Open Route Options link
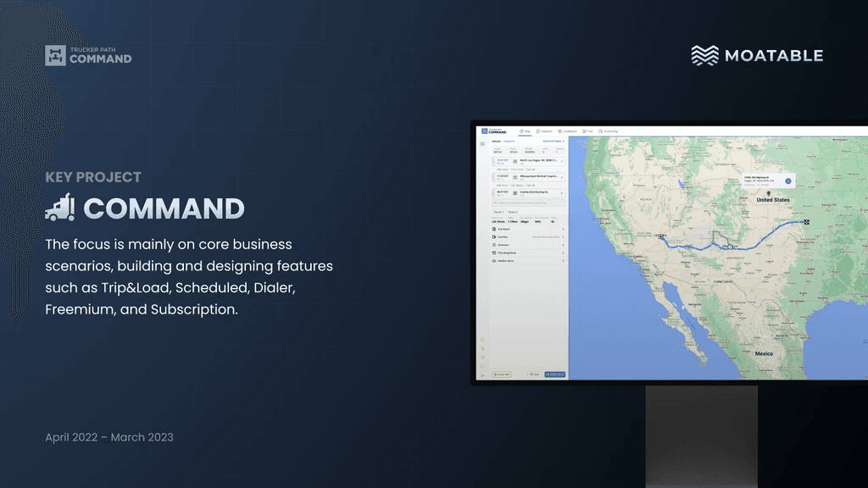 (554, 141)
